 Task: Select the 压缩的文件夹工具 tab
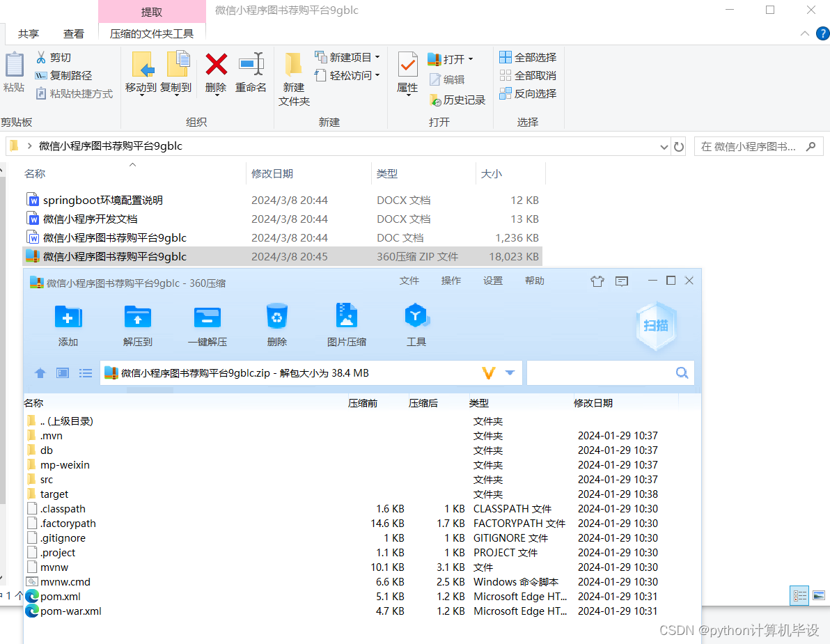[x=152, y=34]
